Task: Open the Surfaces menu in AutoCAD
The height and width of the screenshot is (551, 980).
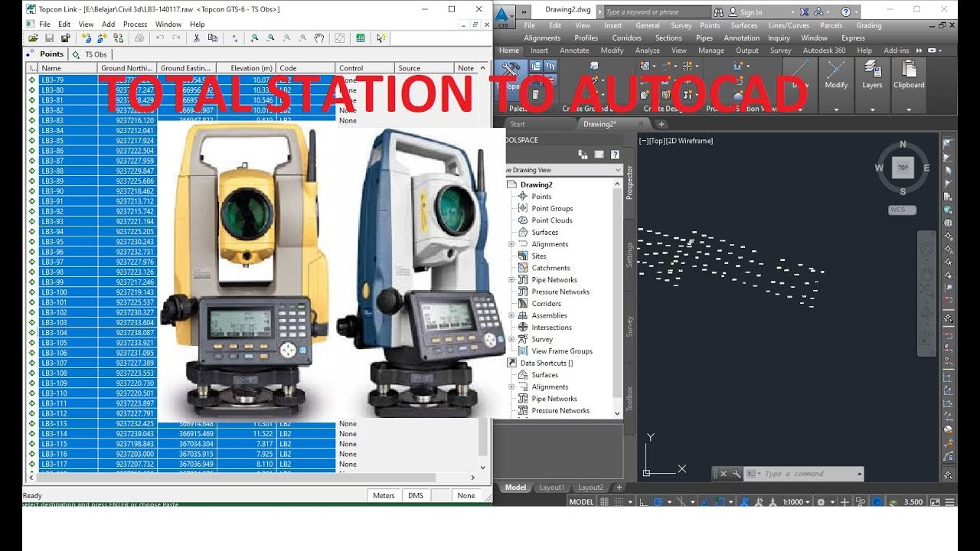Action: 743,25
